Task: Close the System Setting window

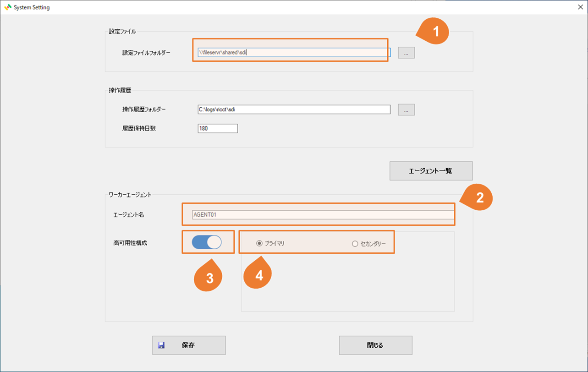Action: pos(580,7)
